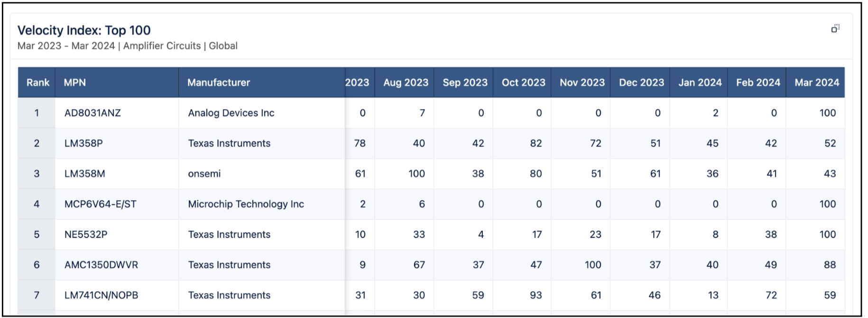868x318 pixels.
Task: Click the Manufacturer column header
Action: coord(219,83)
